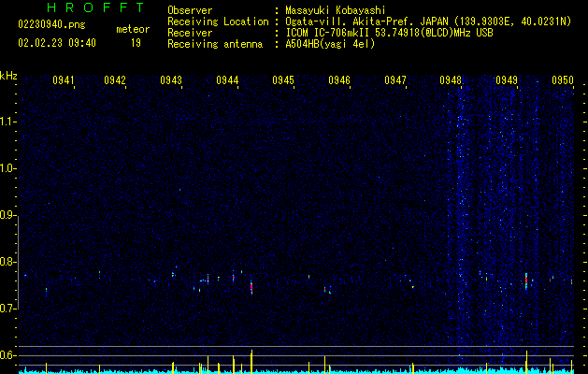Click the 0945 time marker
This screenshot has height=374, width=588.
click(x=283, y=79)
